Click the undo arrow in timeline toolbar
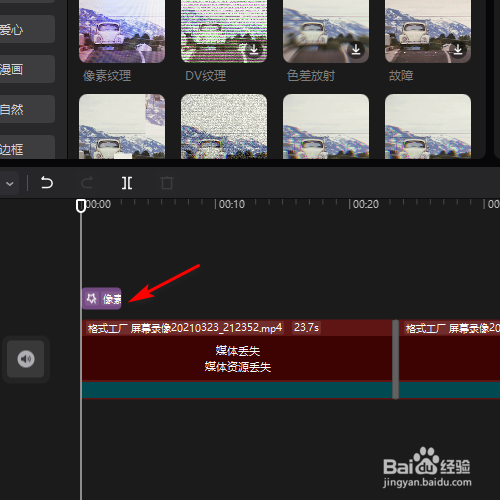The width and height of the screenshot is (500, 500). (47, 183)
